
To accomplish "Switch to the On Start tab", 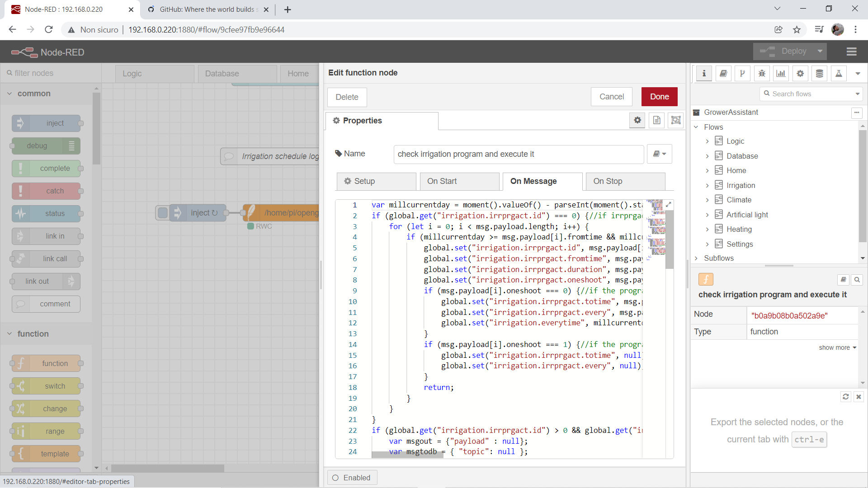I will pos(459,181).
